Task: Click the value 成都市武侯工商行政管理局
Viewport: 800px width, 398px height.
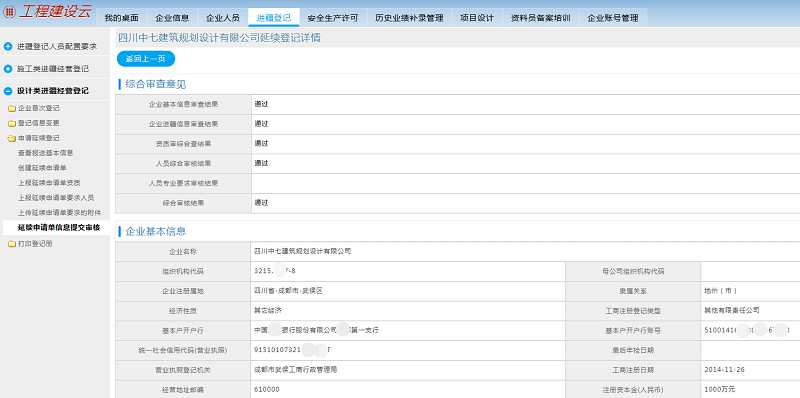Action: point(295,369)
